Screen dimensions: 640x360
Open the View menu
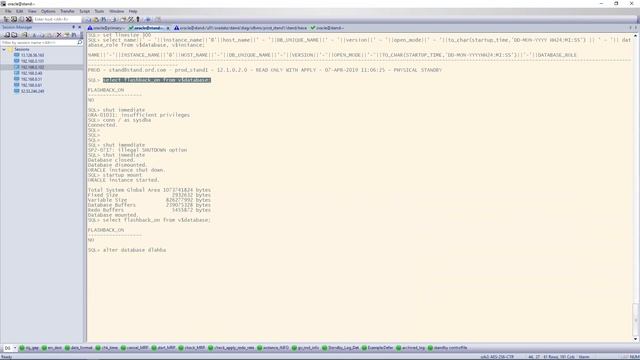(32, 11)
